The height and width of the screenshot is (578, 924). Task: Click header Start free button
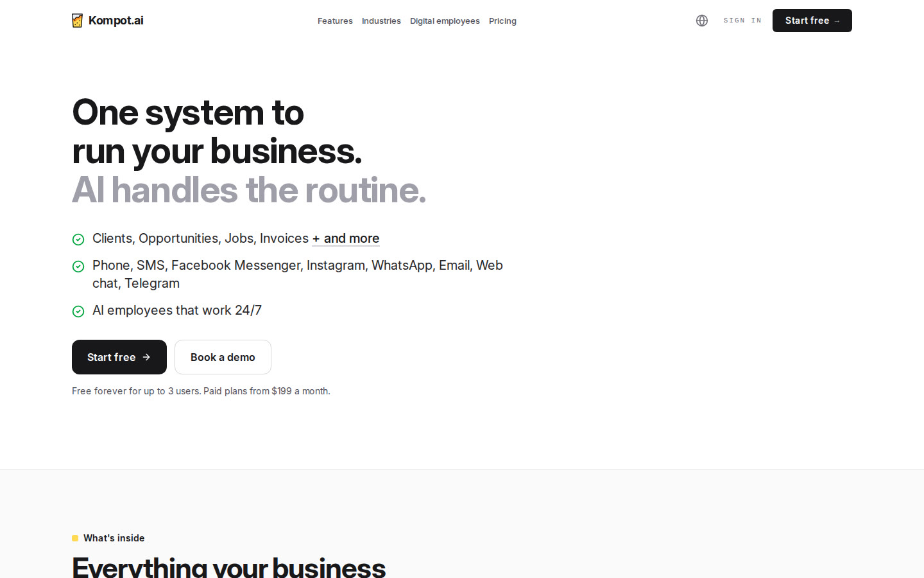812,21
